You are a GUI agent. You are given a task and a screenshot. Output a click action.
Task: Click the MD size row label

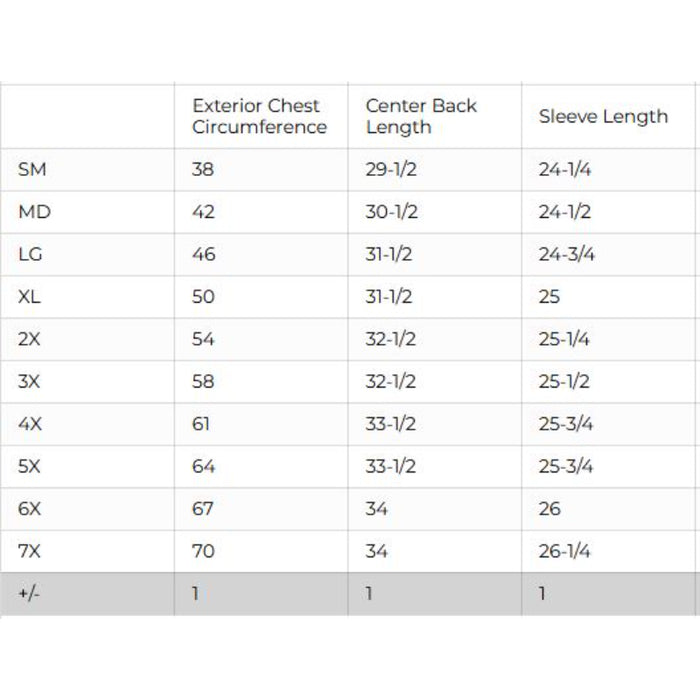point(34,212)
